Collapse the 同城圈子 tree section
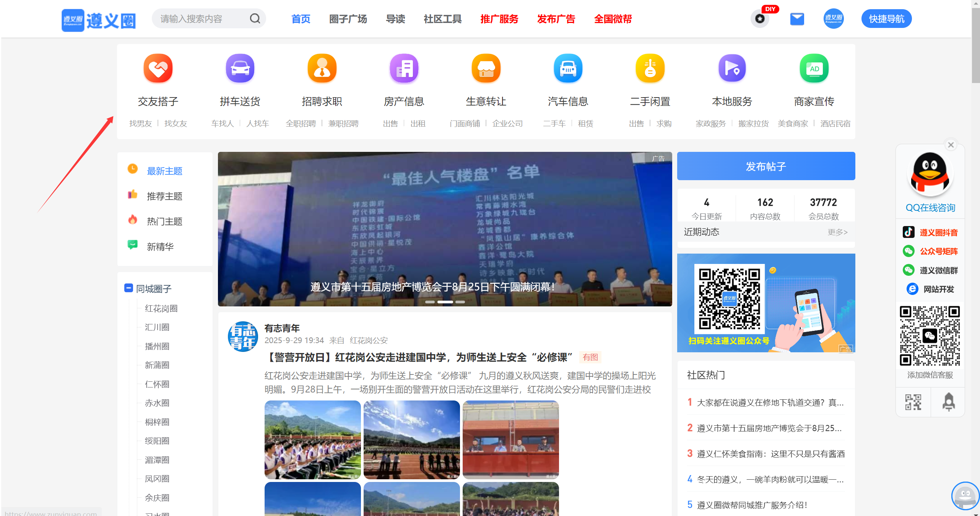Screen dimensions: 980x516 (128, 288)
